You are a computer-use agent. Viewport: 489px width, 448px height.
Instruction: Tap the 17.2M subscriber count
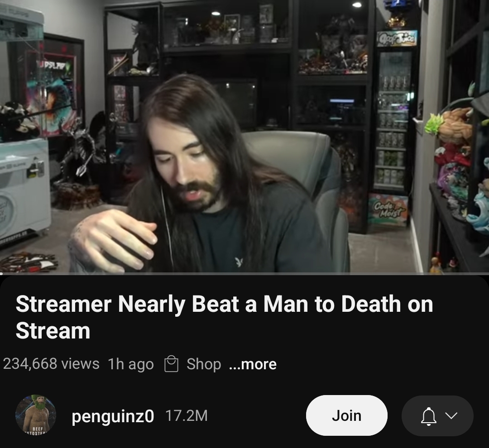coord(187,415)
